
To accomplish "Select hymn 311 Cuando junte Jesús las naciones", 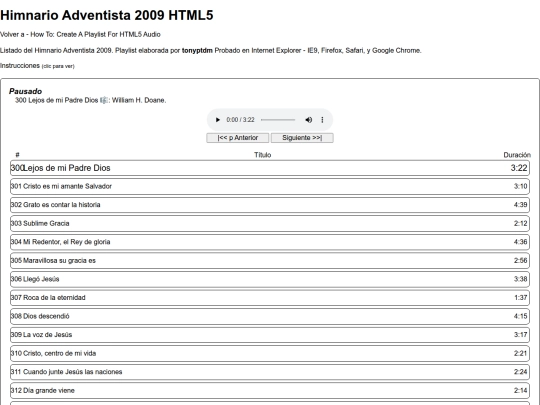I will pos(270,372).
